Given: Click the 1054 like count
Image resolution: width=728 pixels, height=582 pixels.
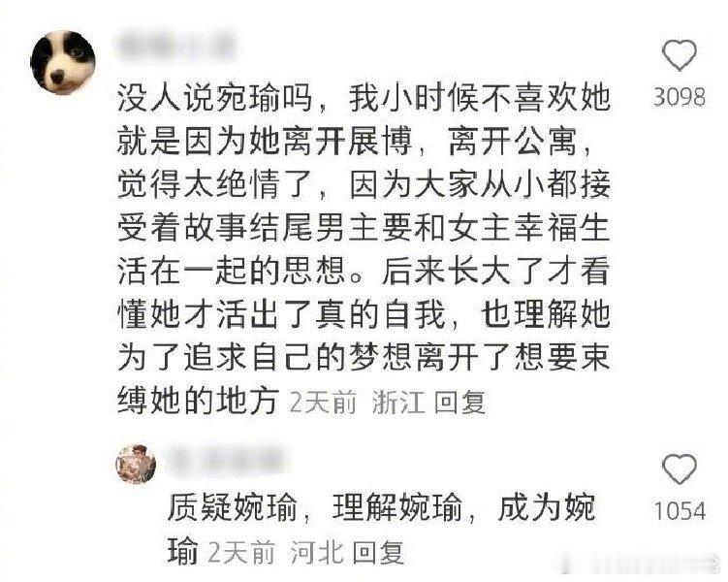Looking at the screenshot, I should click(x=680, y=510).
